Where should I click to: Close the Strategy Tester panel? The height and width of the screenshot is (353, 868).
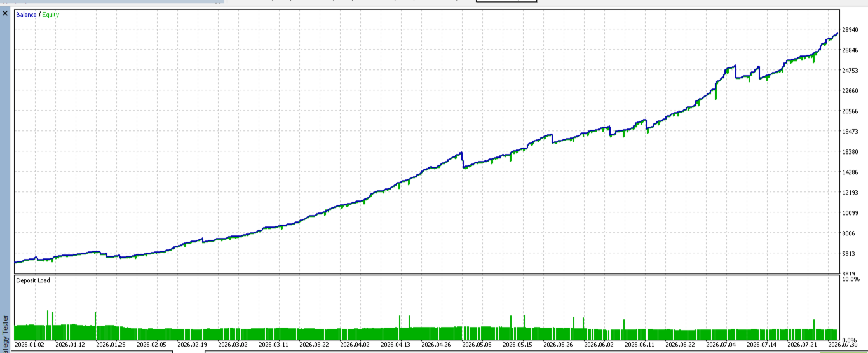[x=5, y=13]
